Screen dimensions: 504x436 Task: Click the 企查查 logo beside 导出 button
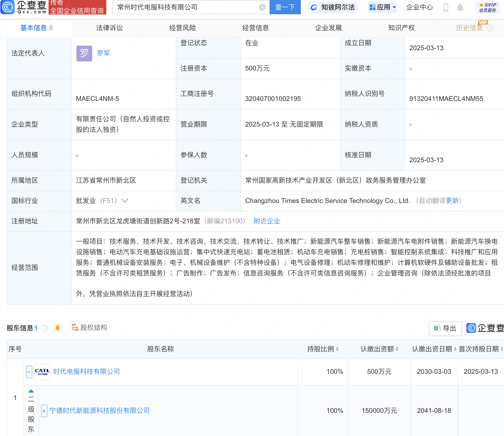[x=485, y=328]
